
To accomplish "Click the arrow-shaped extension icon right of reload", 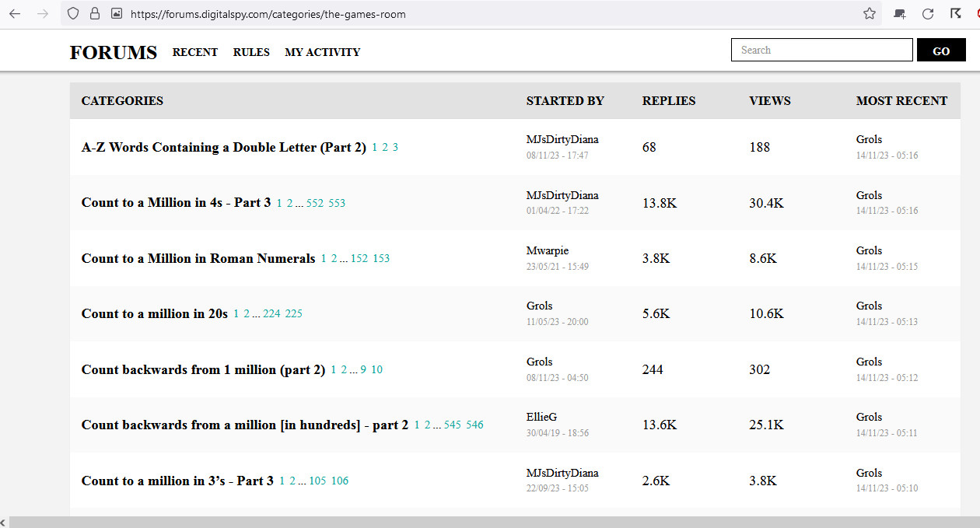I will 956,14.
